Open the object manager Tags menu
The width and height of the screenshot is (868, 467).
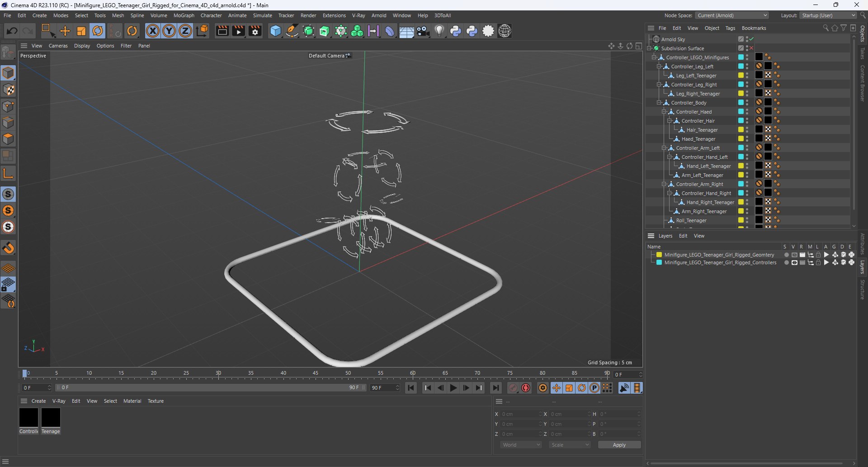point(730,28)
